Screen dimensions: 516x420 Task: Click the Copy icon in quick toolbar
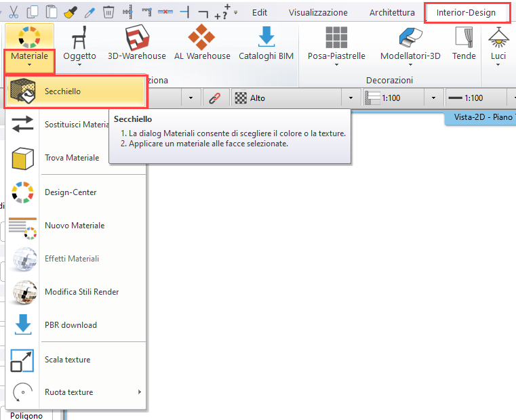point(33,12)
